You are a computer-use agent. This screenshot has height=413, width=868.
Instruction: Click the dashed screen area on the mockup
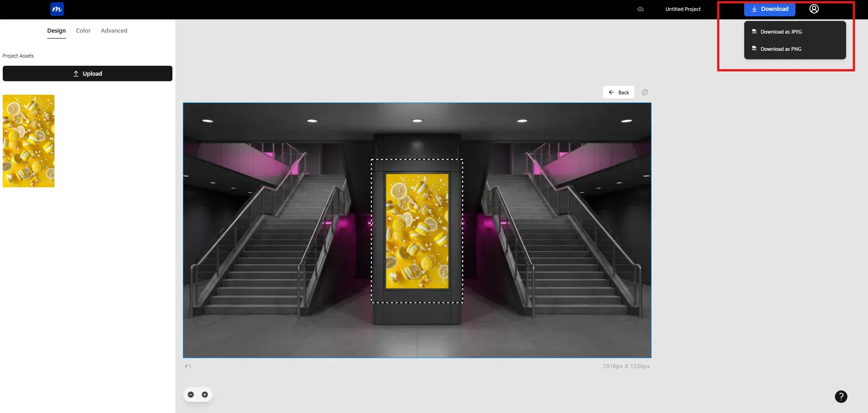pos(417,231)
